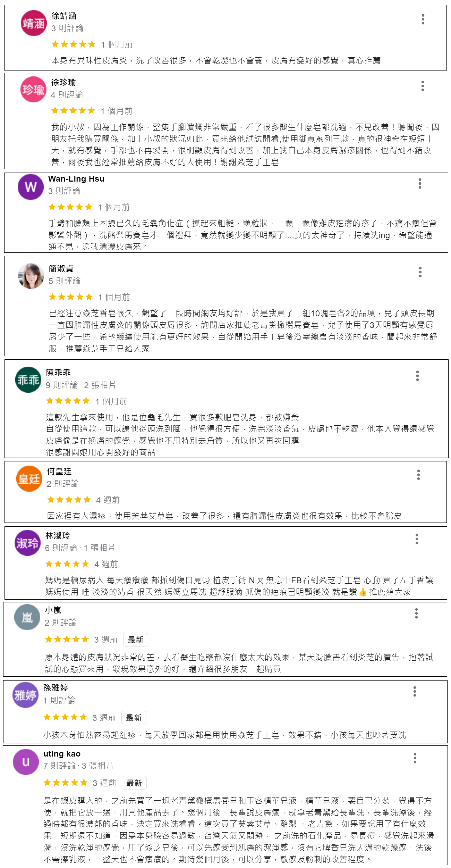This screenshot has width=451, height=868.
Task: Open options menu for 小嵐's review
Action: click(x=416, y=614)
